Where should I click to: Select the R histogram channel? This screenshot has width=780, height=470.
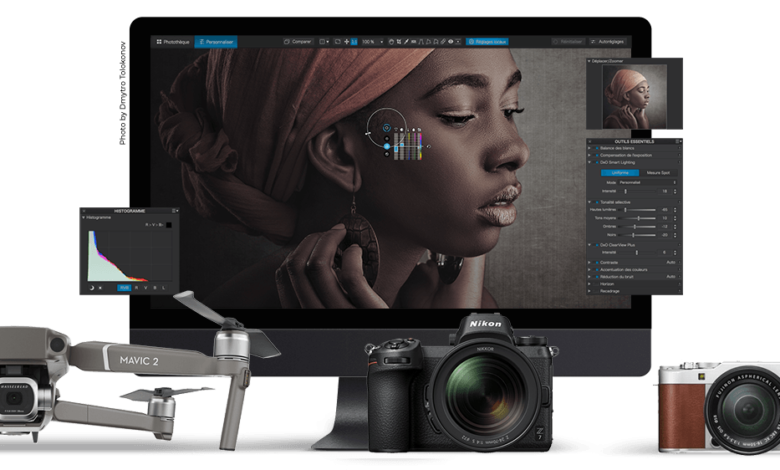[136, 287]
